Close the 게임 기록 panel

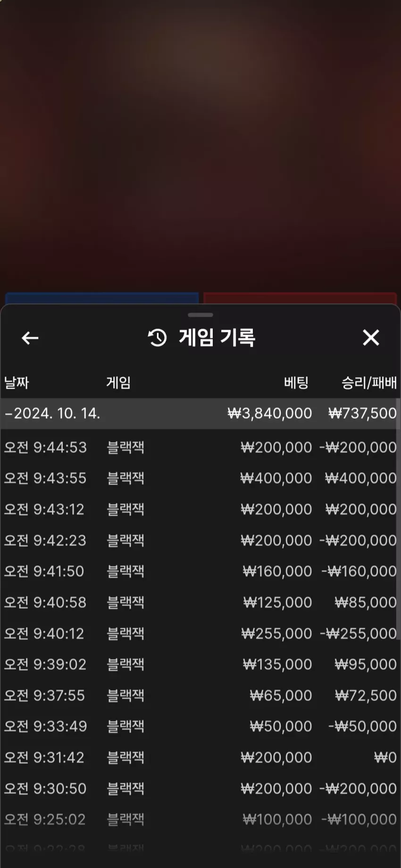371,337
